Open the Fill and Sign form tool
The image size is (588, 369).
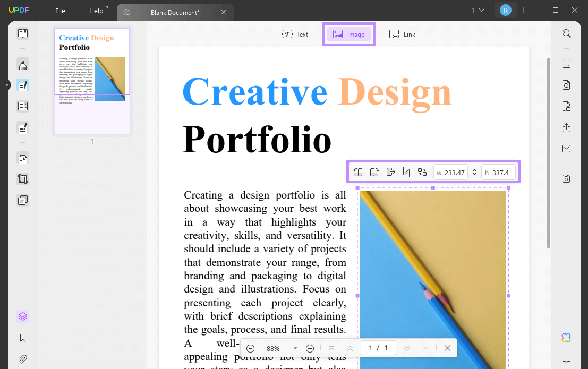coord(23,128)
